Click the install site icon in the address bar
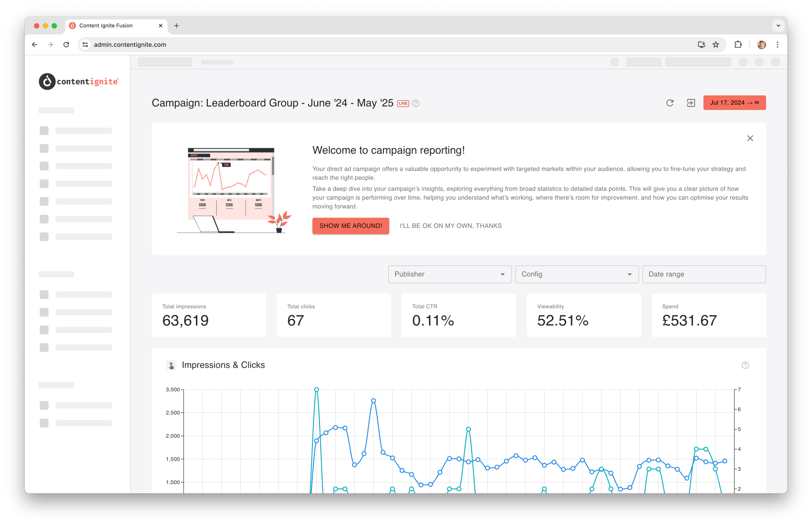Screen dimensions: 812x526 pyautogui.click(x=701, y=45)
